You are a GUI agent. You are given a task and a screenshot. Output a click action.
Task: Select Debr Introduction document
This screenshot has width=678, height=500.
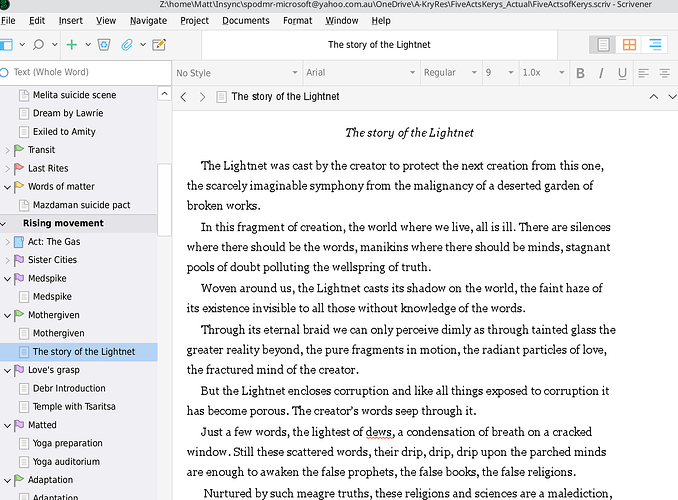69,388
